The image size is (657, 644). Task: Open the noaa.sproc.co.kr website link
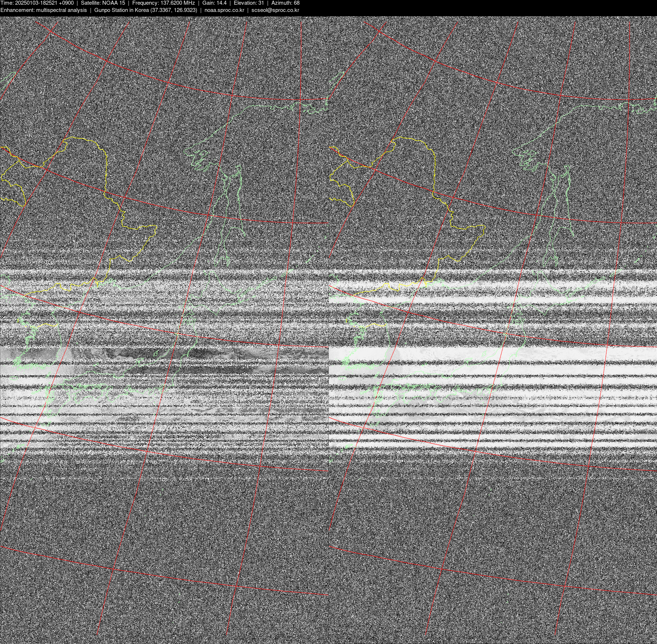point(224,10)
